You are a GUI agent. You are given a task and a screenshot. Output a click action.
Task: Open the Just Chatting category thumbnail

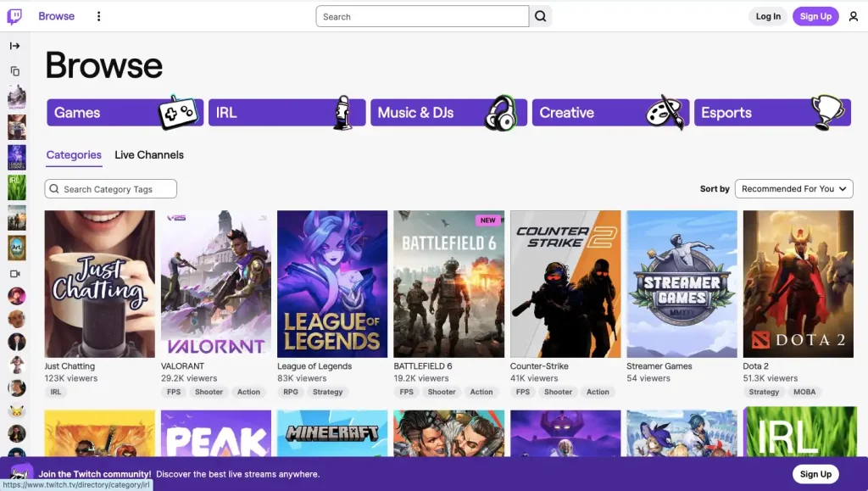pyautogui.click(x=99, y=283)
